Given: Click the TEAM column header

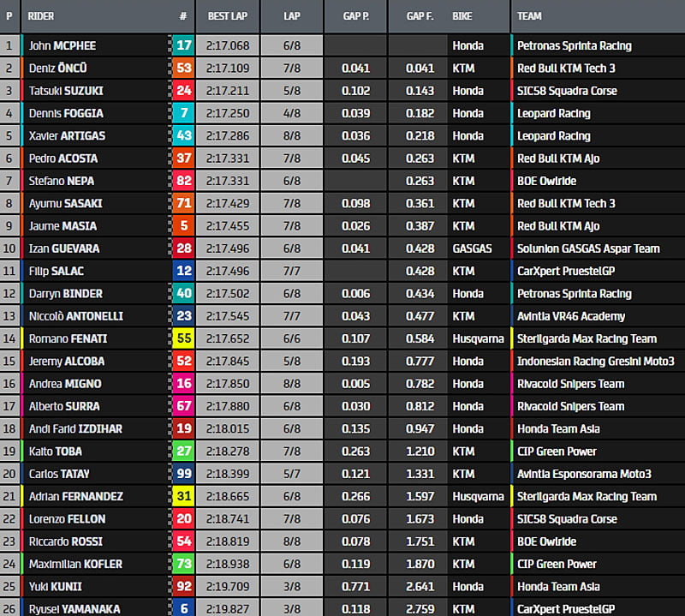Looking at the screenshot, I should point(531,16).
